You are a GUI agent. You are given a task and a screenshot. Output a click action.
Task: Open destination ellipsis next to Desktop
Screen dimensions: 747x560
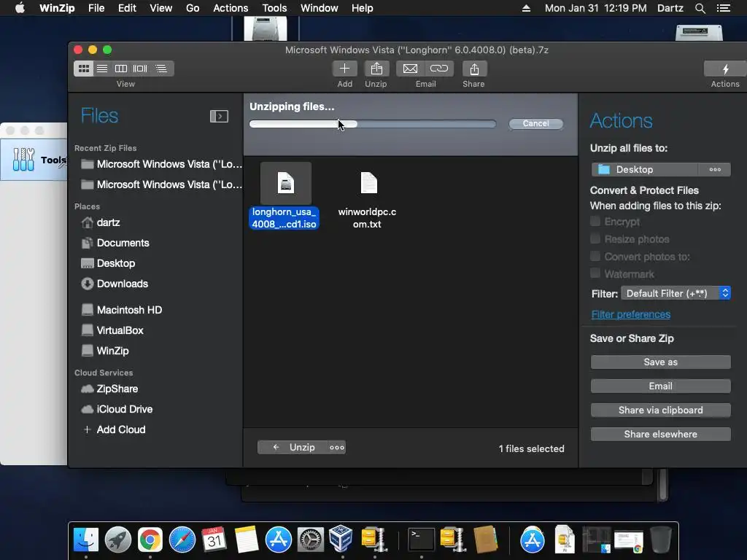coord(715,169)
